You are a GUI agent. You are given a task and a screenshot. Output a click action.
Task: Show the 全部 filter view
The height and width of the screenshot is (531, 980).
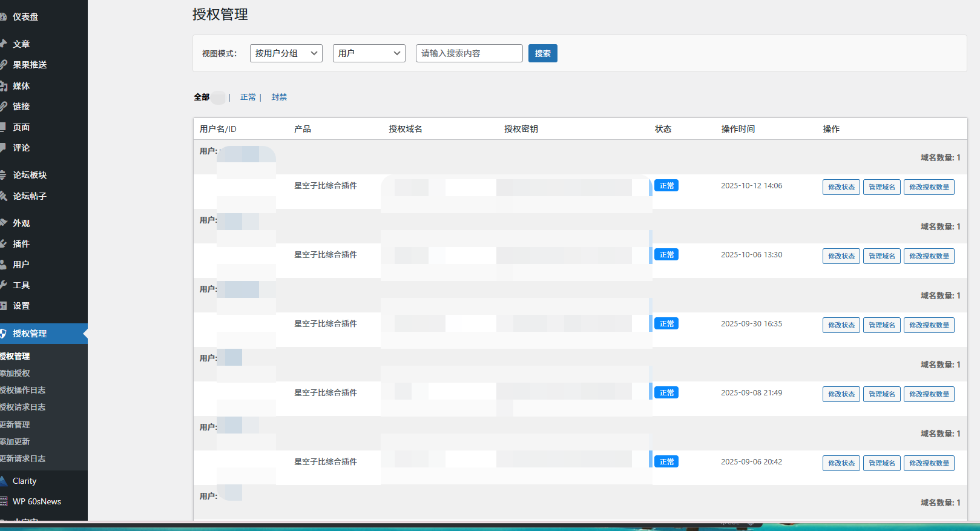(x=202, y=97)
